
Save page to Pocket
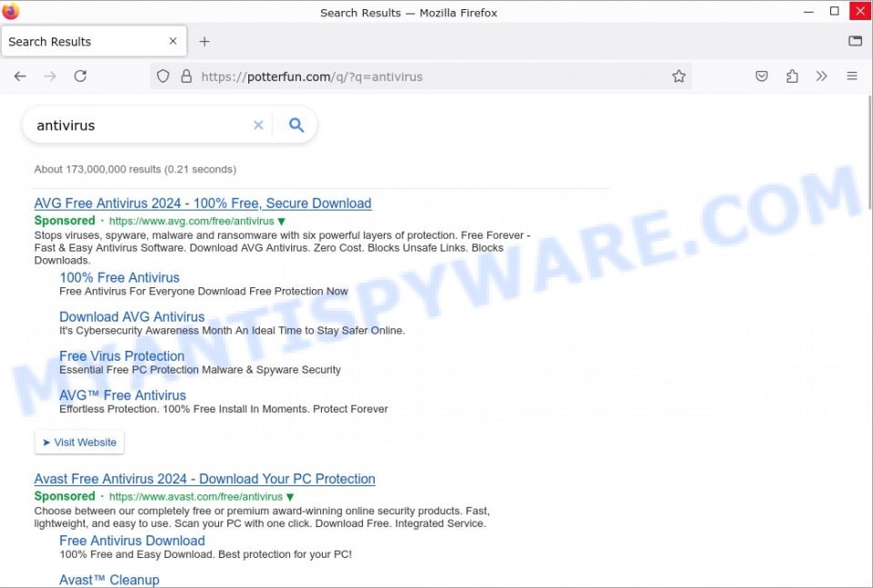[x=762, y=76]
